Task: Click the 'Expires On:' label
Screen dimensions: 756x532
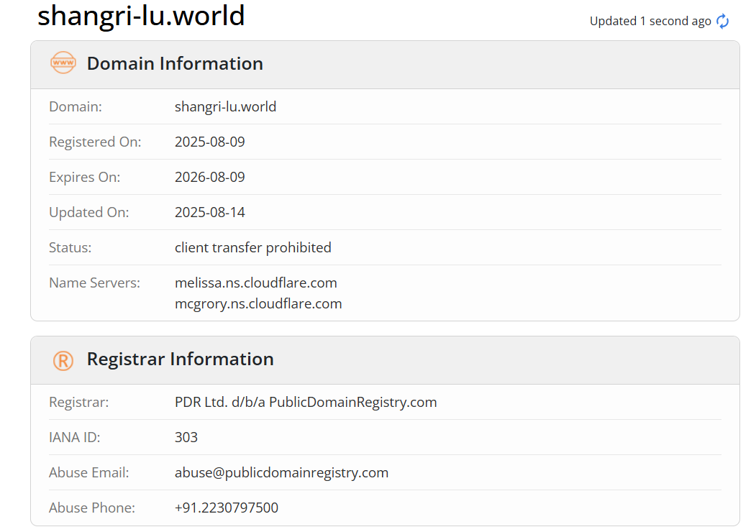Action: (84, 177)
